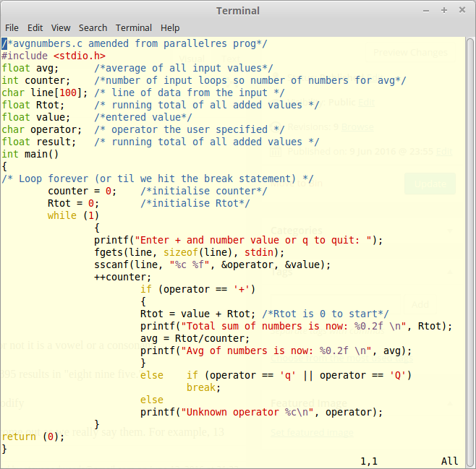Click the 'int main()' line
Viewport: 476px width, 469px height.
click(x=30, y=154)
